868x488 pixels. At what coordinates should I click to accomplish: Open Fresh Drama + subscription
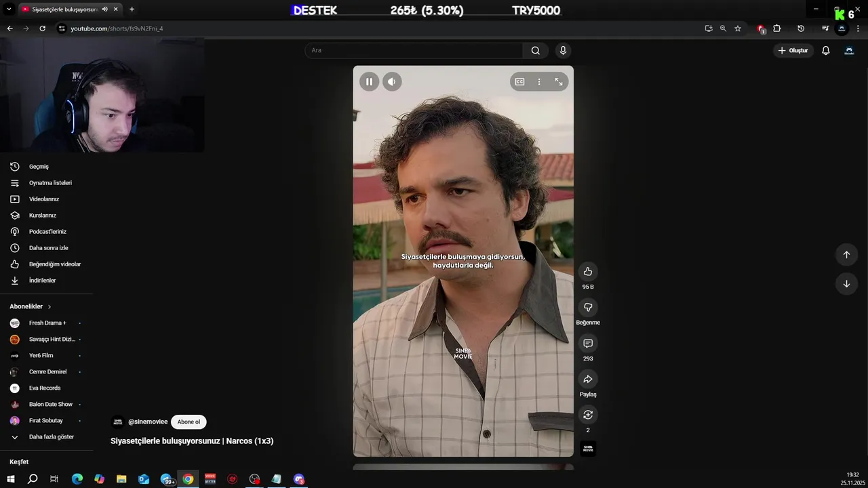(47, 323)
